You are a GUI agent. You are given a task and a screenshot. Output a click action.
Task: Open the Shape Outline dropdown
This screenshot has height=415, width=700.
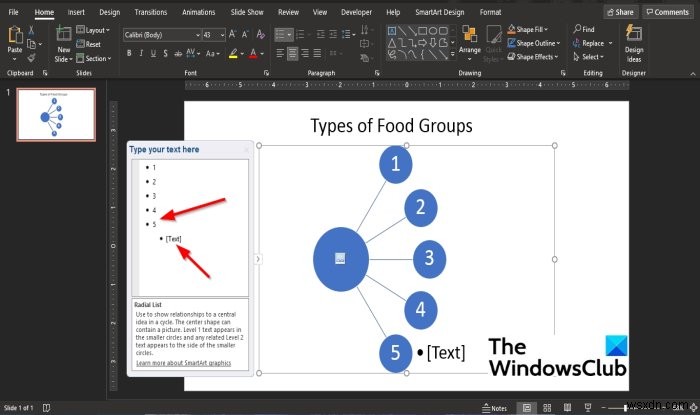click(x=534, y=43)
